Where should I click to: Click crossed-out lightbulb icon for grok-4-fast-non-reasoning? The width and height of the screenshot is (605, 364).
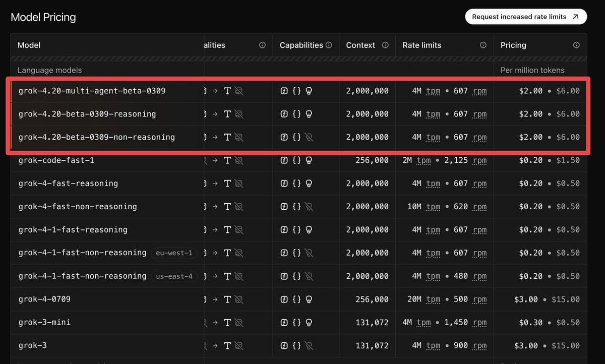pyautogui.click(x=309, y=207)
